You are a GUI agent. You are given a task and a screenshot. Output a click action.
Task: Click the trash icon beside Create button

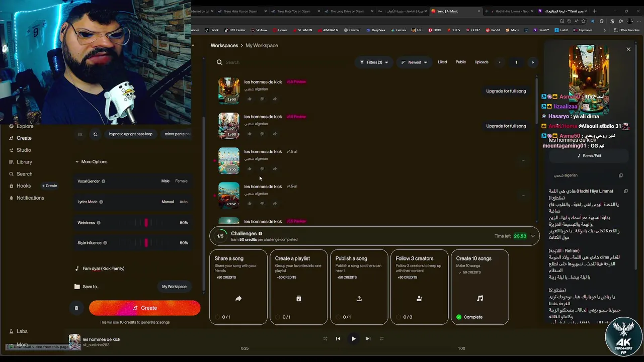(x=76, y=308)
